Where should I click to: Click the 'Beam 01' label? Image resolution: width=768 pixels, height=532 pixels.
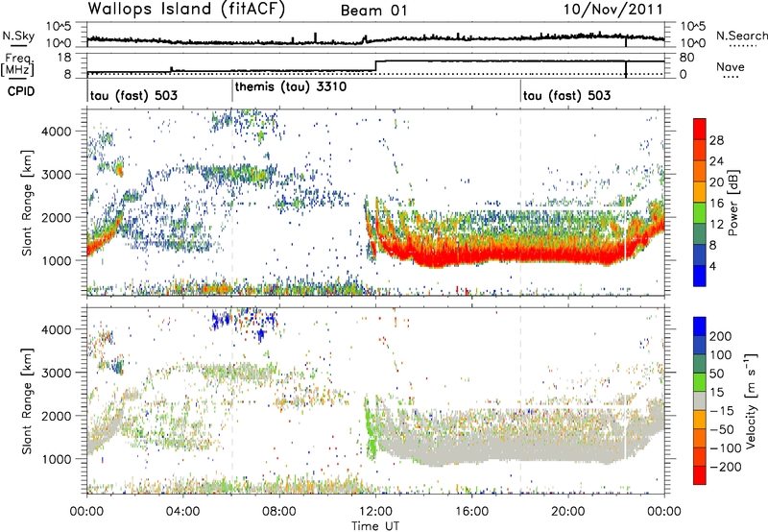click(373, 11)
